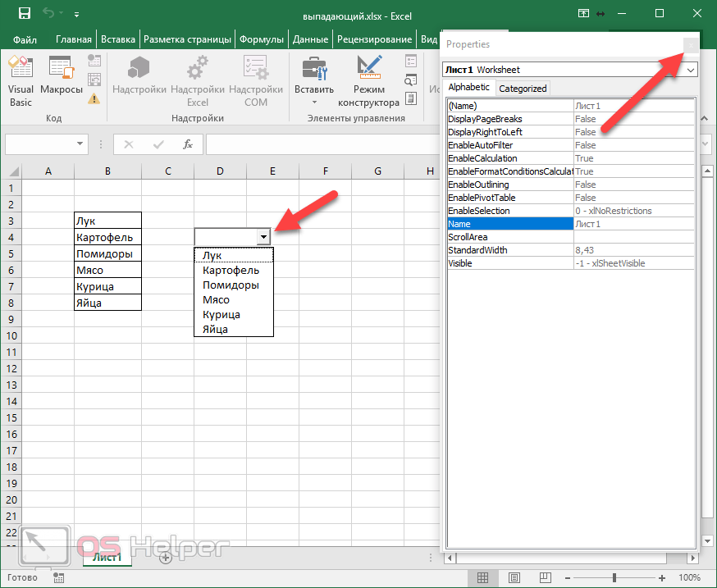This screenshot has height=588, width=717.
Task: Select the EnableAutoFilter property row
Action: coord(509,145)
